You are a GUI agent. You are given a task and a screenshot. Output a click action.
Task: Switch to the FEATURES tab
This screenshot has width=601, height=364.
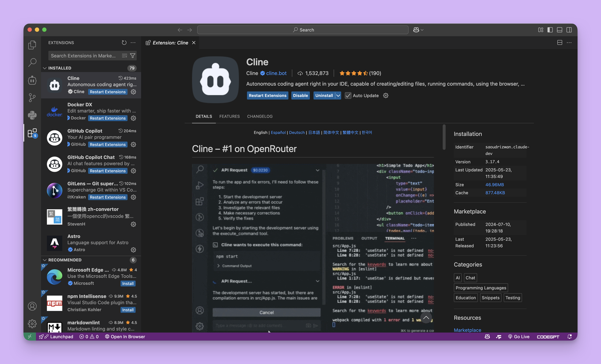tap(230, 116)
